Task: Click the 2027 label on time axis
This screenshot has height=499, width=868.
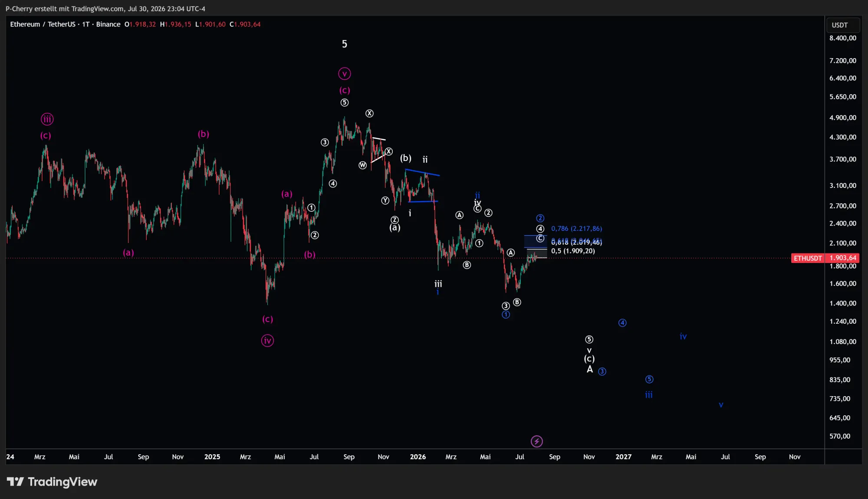Action: [x=624, y=457]
